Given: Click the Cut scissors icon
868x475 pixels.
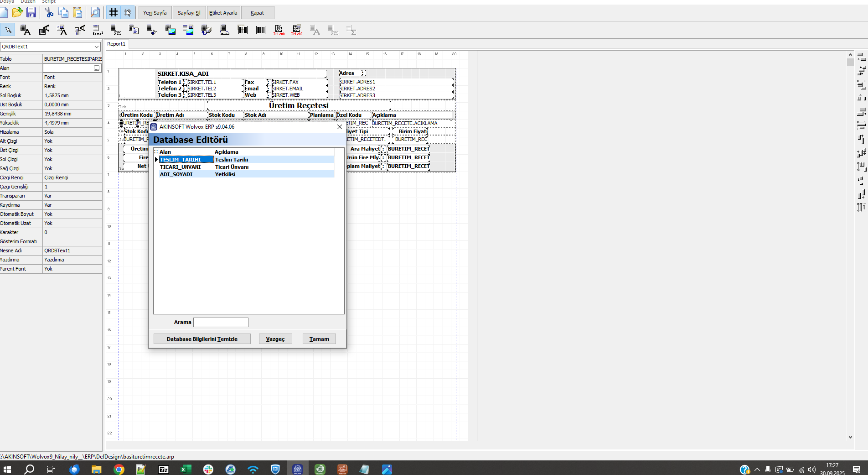Looking at the screenshot, I should [x=49, y=13].
